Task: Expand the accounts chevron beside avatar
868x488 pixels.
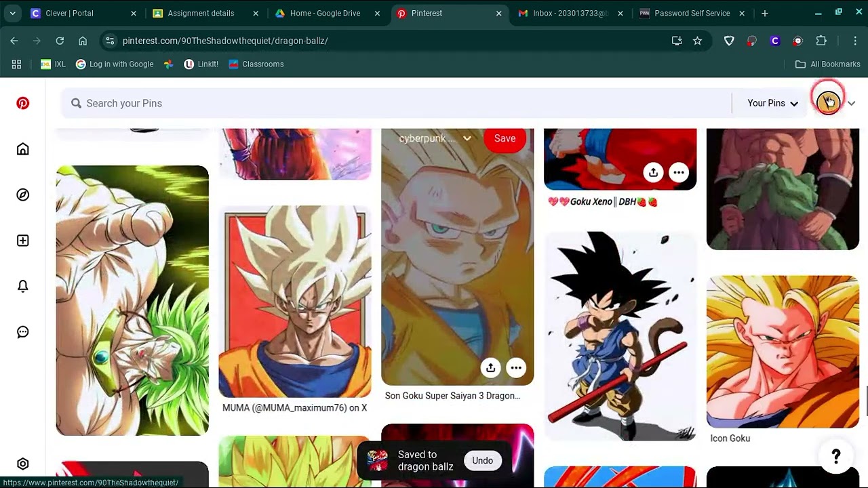Action: pyautogui.click(x=851, y=103)
